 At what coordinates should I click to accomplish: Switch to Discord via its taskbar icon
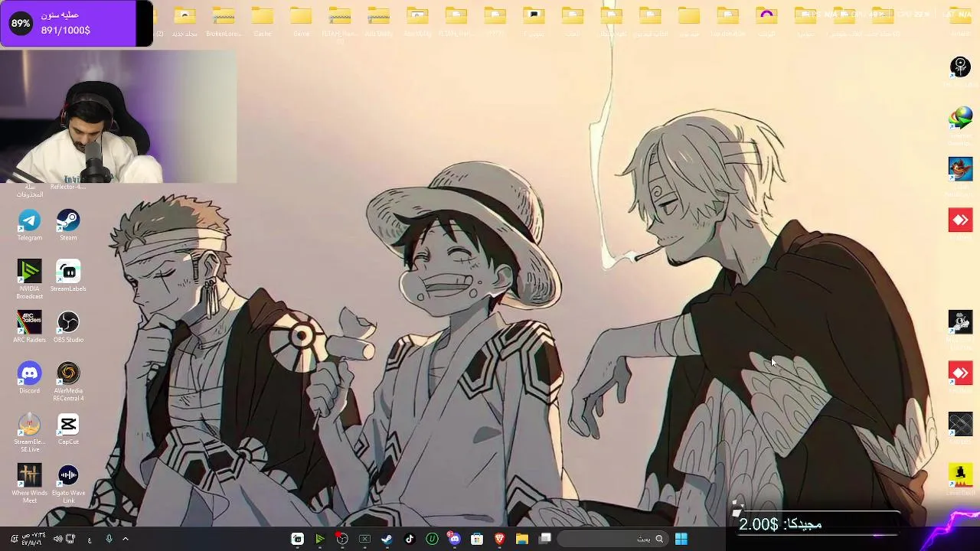coord(454,539)
